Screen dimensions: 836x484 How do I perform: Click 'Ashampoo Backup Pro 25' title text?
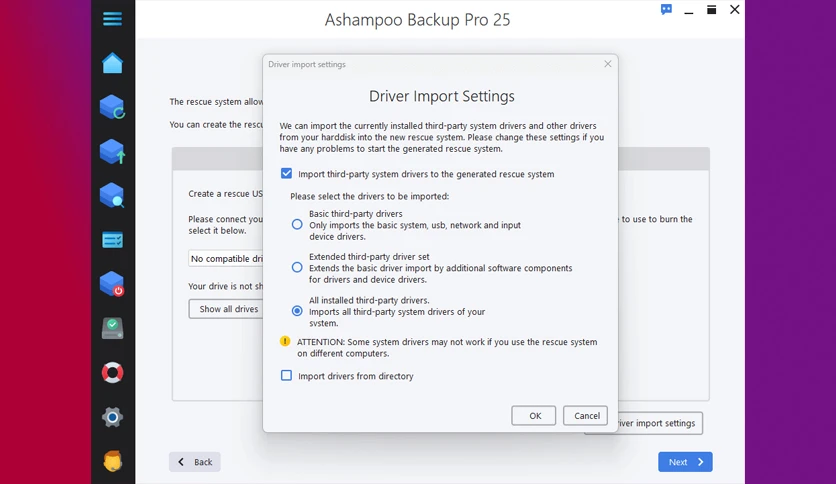coord(417,20)
